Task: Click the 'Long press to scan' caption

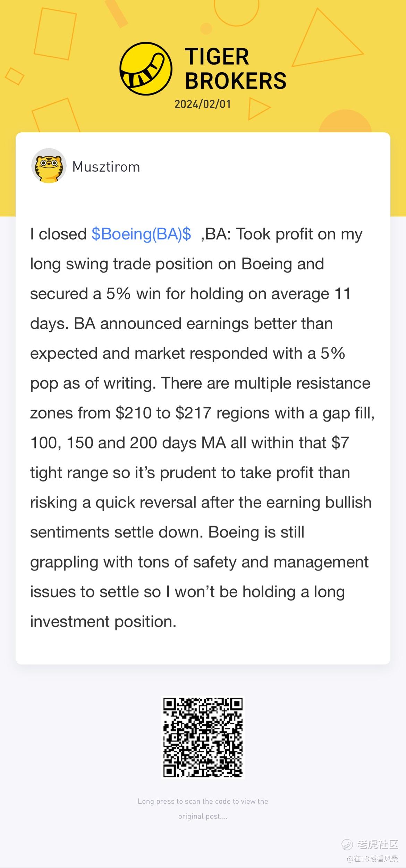Action: click(203, 801)
